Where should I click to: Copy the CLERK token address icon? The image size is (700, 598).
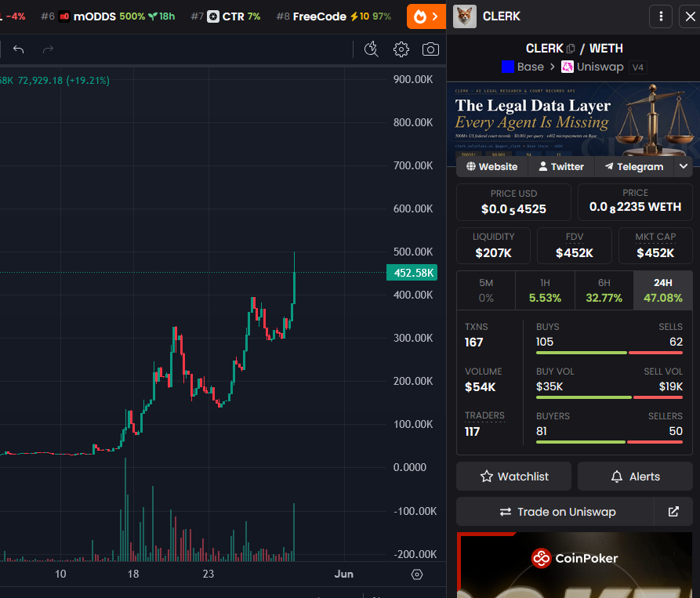(571, 49)
